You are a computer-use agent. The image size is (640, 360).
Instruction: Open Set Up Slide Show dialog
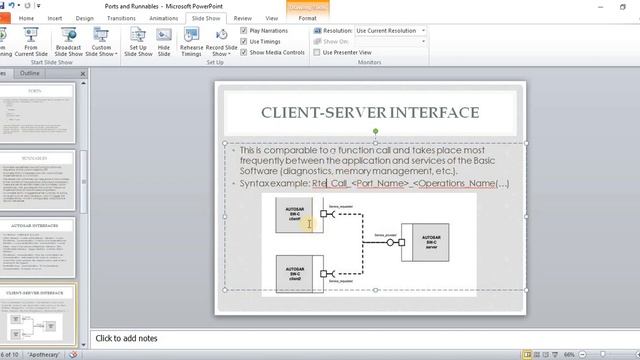[x=138, y=42]
